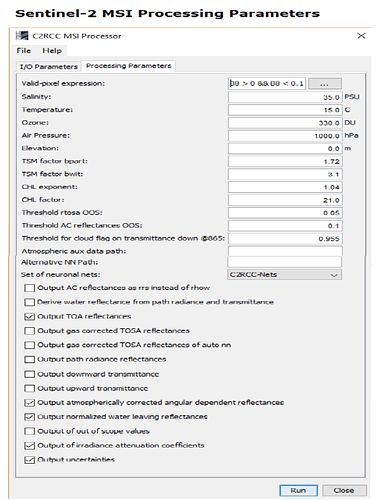Image resolution: width=389 pixels, height=500 pixels.
Task: Click the TSM factor bpart field
Action: (285, 161)
